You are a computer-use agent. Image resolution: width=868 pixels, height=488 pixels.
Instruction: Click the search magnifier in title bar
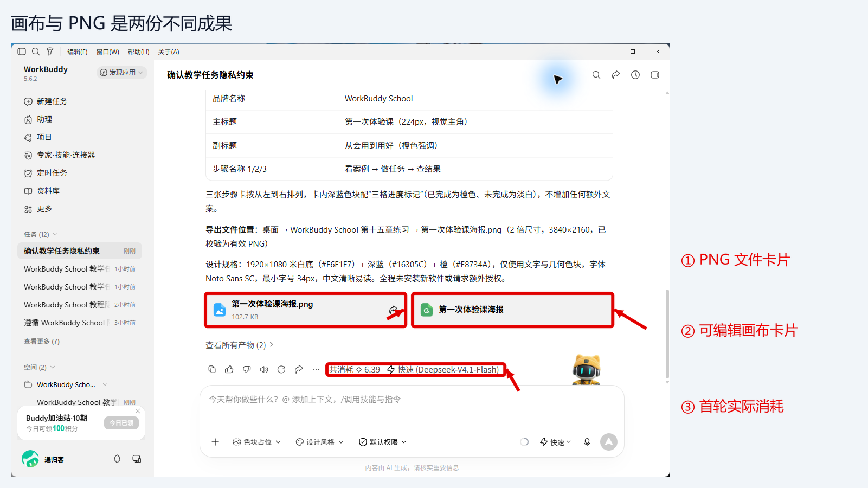pyautogui.click(x=36, y=52)
